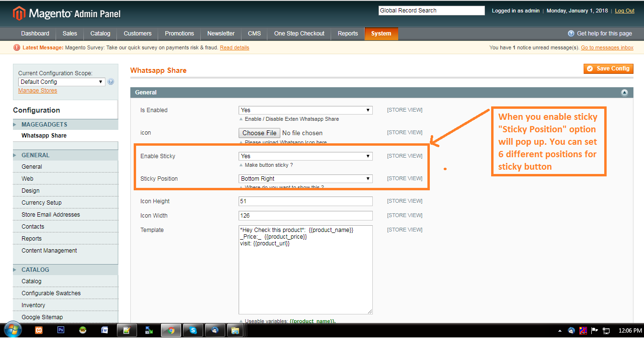
Task: Open Inventory sidebar item
Action: pos(34,305)
